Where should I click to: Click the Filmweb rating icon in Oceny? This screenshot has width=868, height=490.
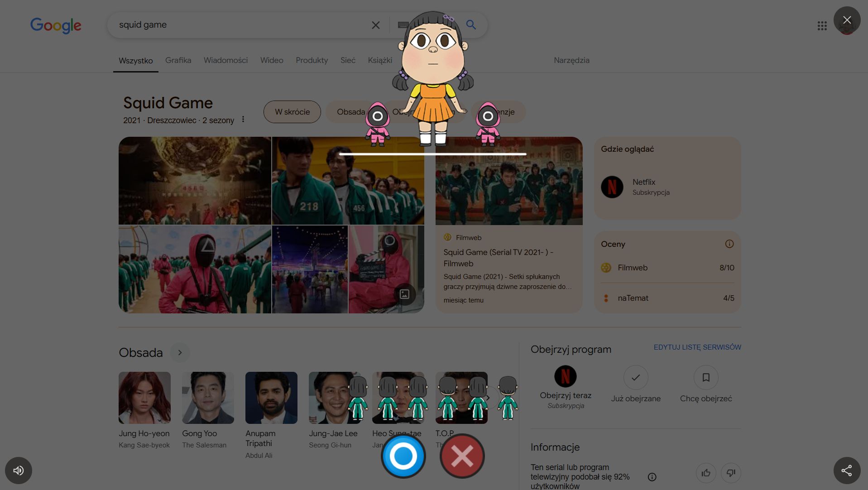point(606,268)
